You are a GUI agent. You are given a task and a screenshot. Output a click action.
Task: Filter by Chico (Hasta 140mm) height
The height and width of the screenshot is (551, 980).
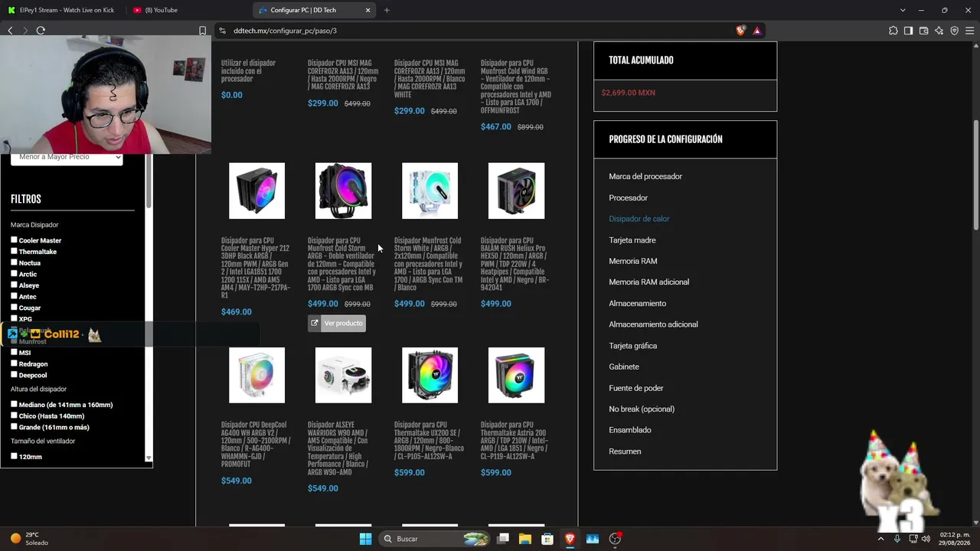[x=14, y=416]
